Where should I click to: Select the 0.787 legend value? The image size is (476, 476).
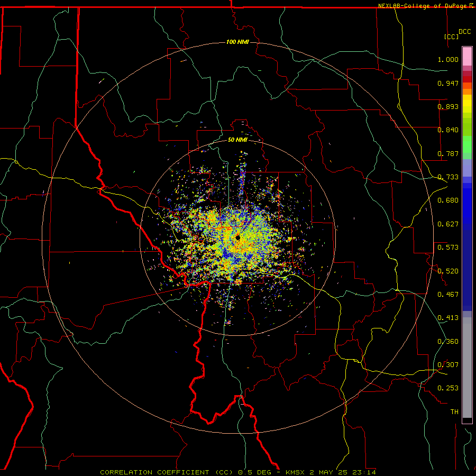click(x=448, y=153)
